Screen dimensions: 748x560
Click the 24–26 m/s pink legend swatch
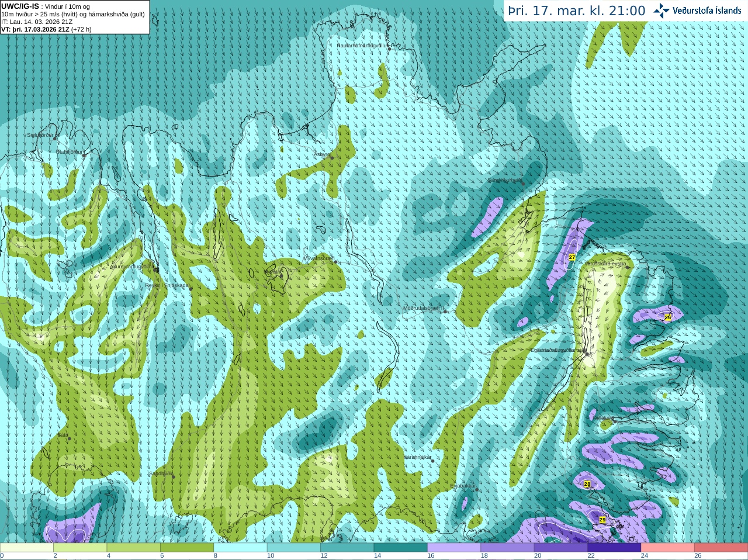(x=668, y=548)
